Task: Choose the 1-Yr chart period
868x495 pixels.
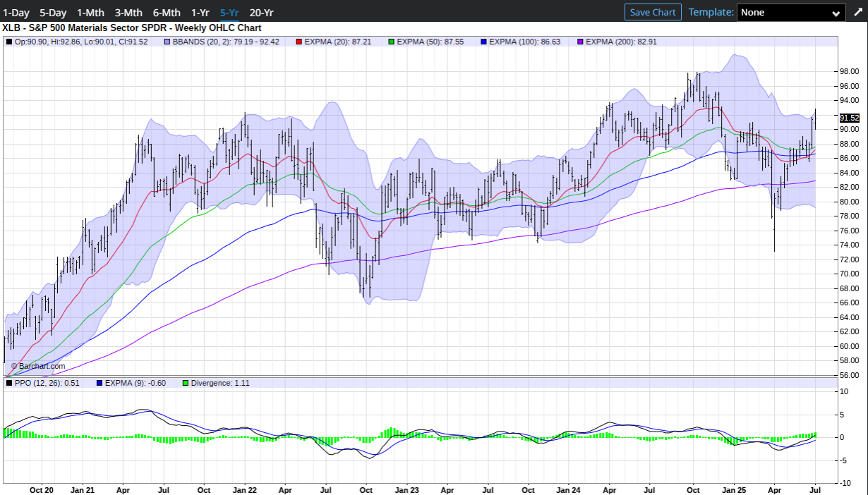Action: click(x=201, y=13)
